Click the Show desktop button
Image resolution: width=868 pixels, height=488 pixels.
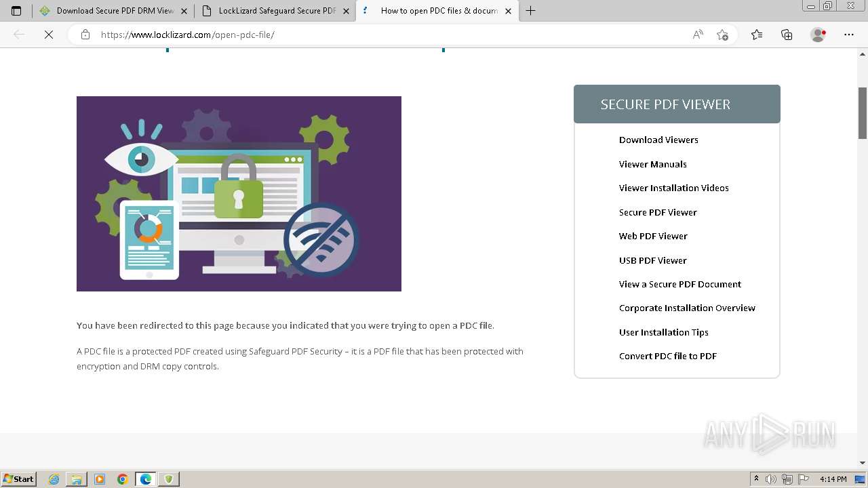(x=861, y=479)
